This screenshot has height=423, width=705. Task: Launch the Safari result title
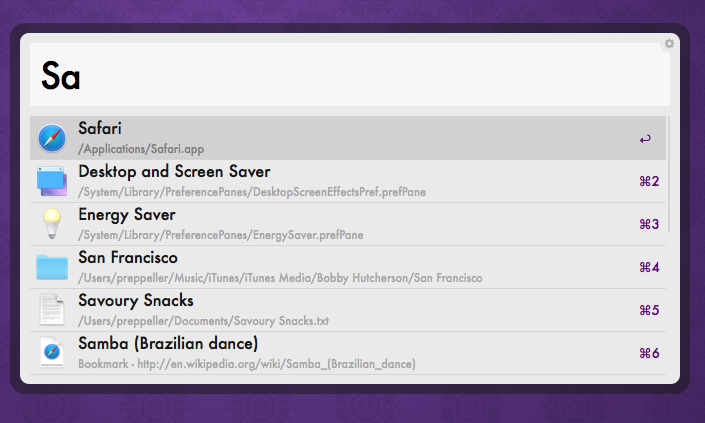[x=99, y=129]
